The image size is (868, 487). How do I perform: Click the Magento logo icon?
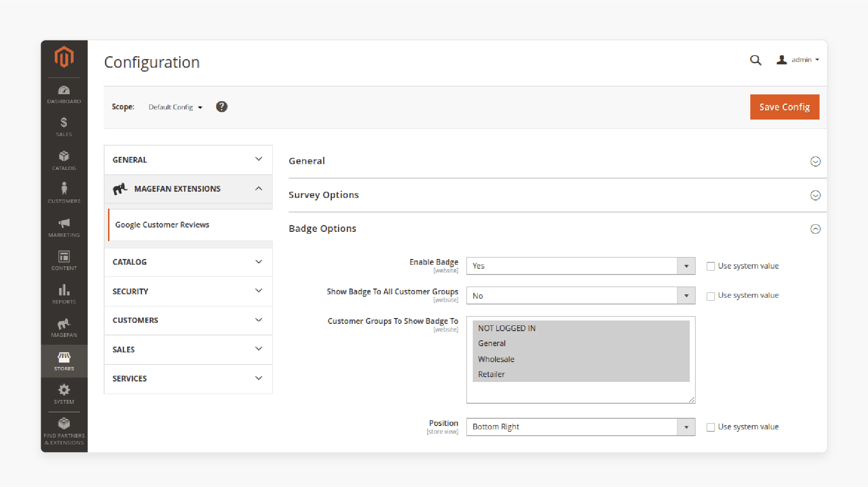coord(64,57)
